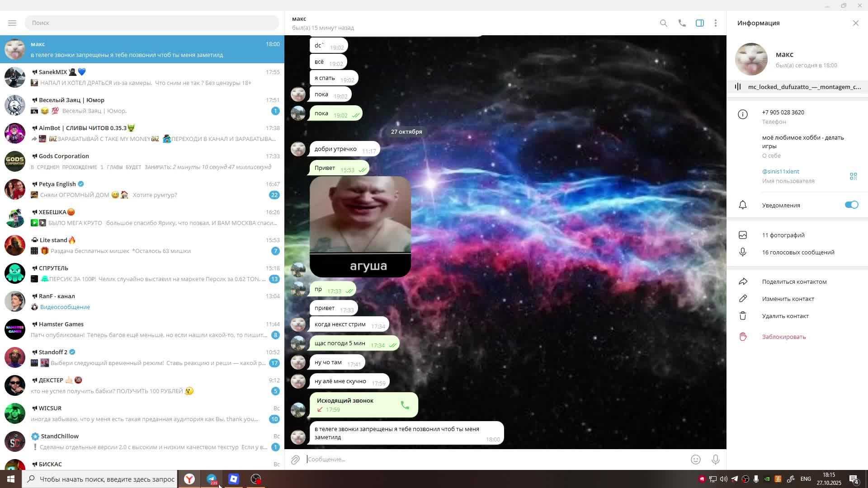Toggle the right info sidebar panel
868x488 pixels.
click(699, 23)
